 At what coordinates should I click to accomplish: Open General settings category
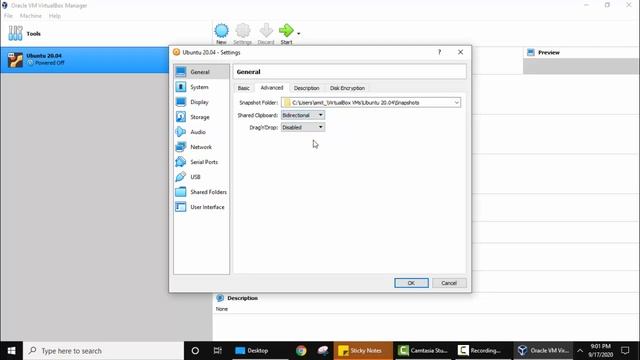[x=201, y=72]
